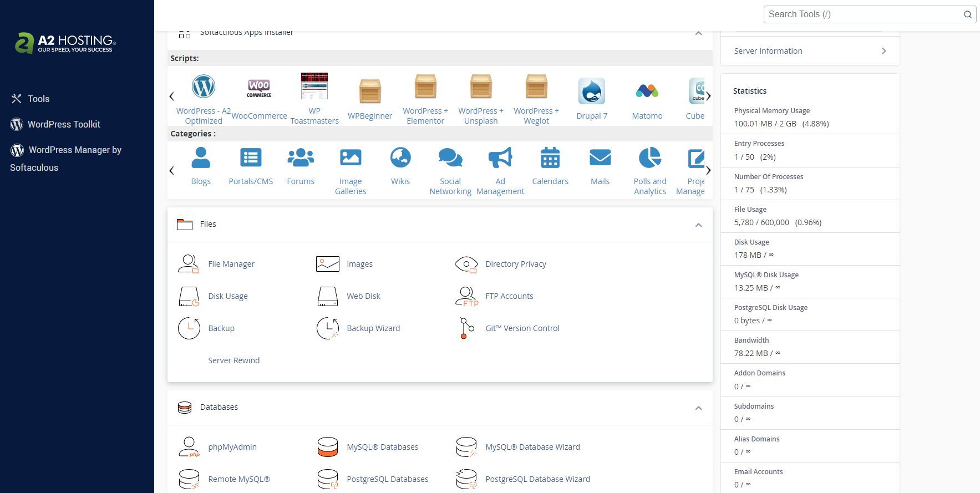Open WordPress + Unsplash installer icon

pyautogui.click(x=481, y=87)
